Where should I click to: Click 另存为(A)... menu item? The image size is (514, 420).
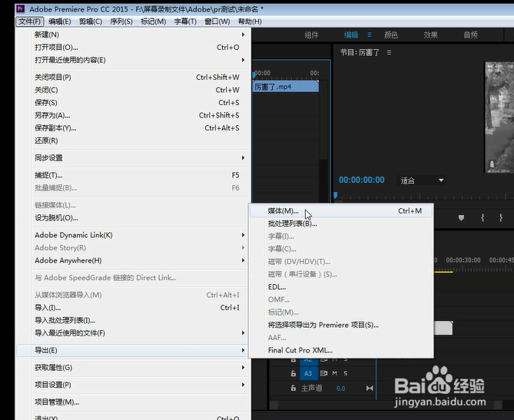[x=133, y=115]
